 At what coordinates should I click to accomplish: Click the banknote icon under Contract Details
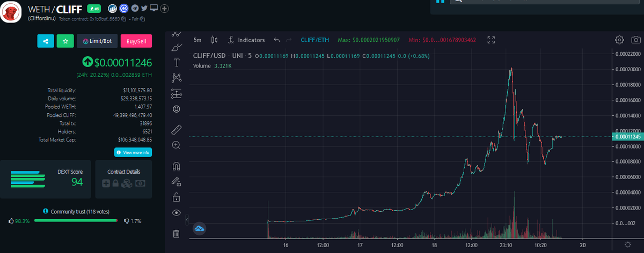(x=140, y=183)
